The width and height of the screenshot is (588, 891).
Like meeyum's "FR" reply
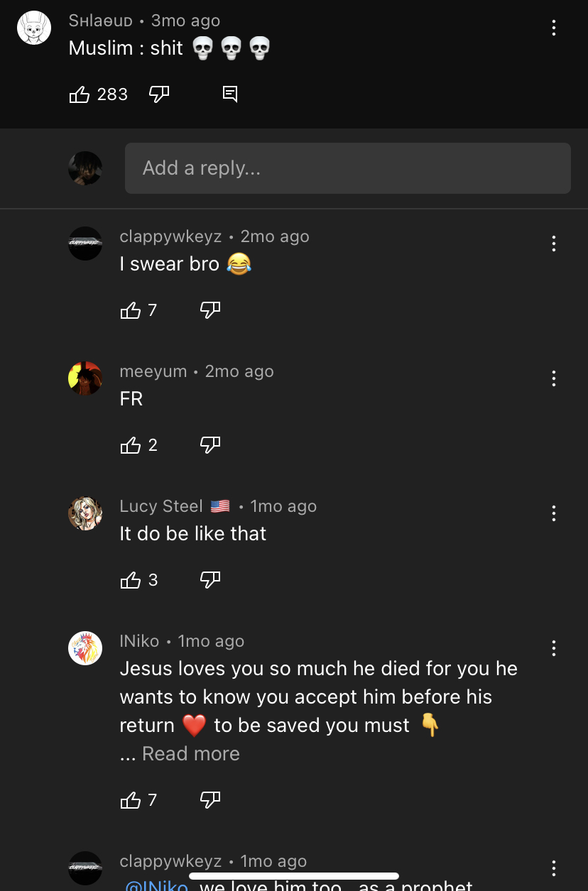click(x=131, y=445)
